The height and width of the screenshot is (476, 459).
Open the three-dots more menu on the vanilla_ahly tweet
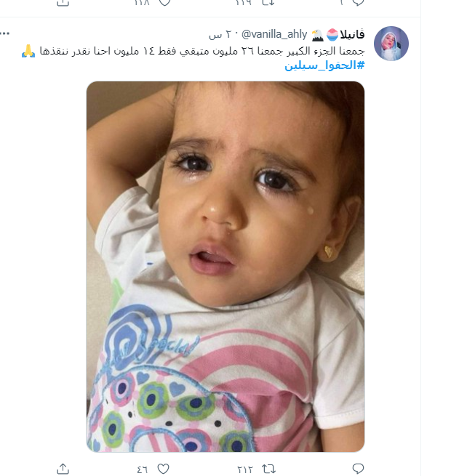pyautogui.click(x=5, y=33)
